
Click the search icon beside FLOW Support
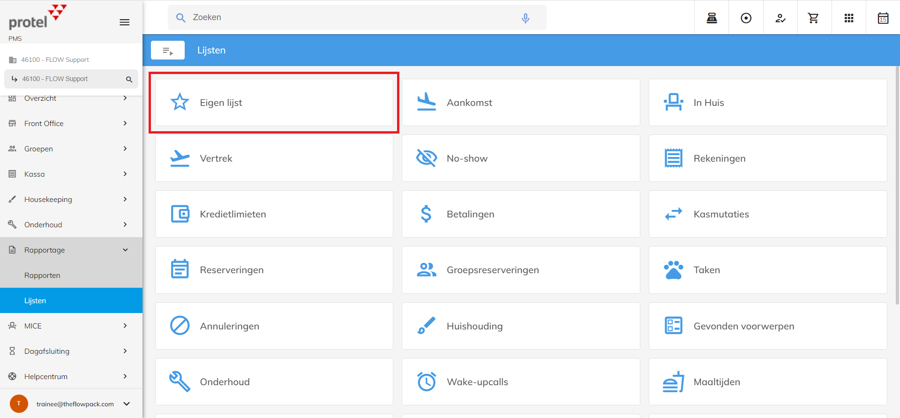[129, 79]
